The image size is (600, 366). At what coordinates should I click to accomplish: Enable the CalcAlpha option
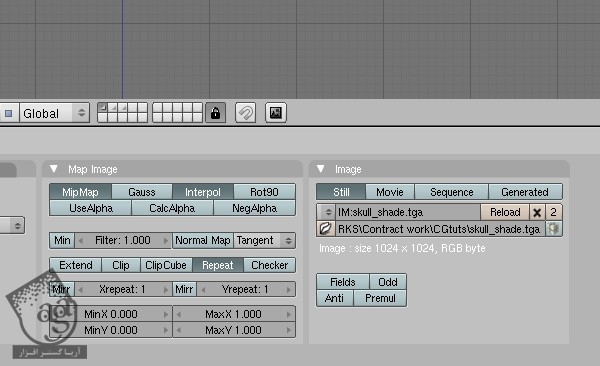pyautogui.click(x=172, y=208)
